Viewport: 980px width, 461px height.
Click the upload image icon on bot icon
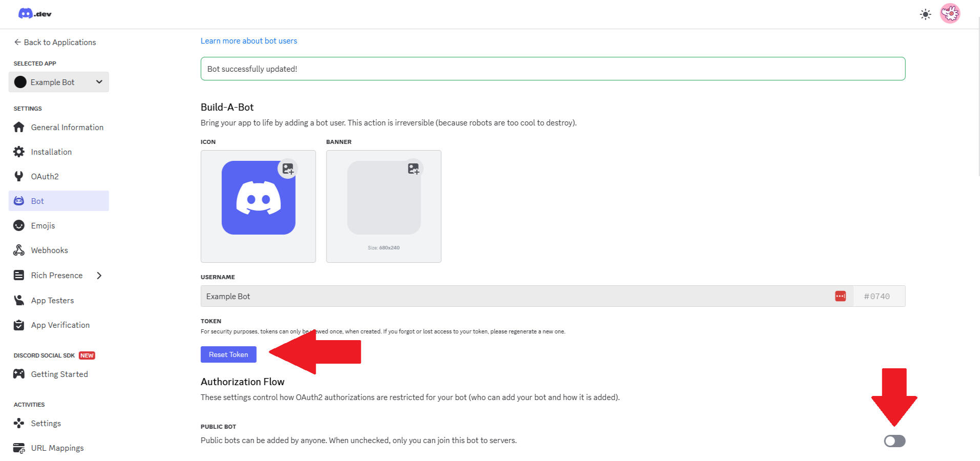288,169
